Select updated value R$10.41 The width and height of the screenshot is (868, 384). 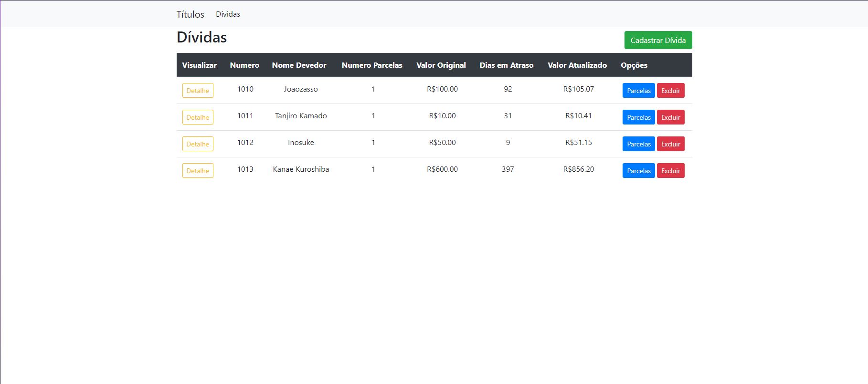(579, 116)
